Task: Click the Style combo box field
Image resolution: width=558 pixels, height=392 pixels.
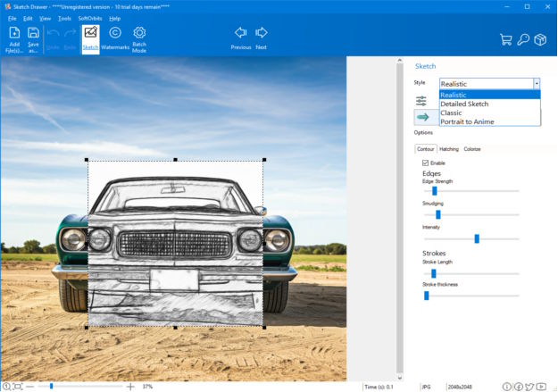Action: coord(489,84)
